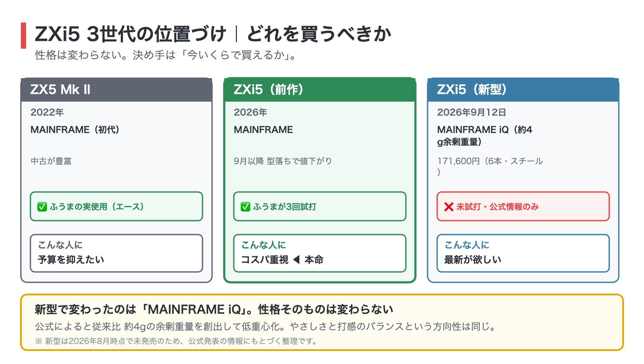Click the black triangle arrow before 本命
Screen dimensions: 644x364
point(296,260)
